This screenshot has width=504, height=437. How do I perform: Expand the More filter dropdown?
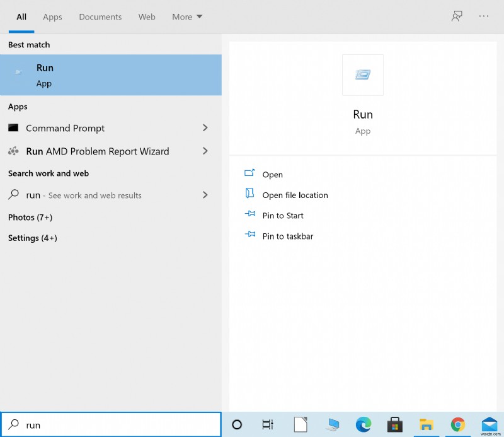(x=187, y=17)
